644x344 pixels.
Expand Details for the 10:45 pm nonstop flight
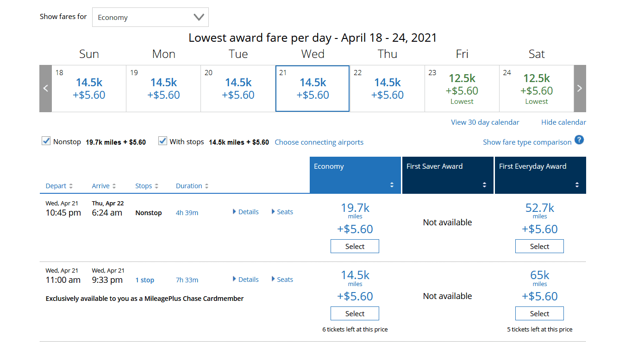click(245, 212)
